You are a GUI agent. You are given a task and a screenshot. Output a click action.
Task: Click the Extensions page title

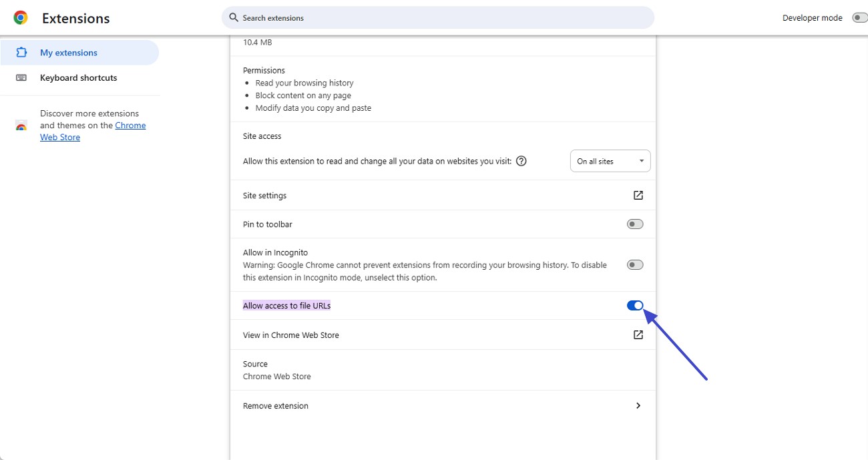click(x=76, y=19)
